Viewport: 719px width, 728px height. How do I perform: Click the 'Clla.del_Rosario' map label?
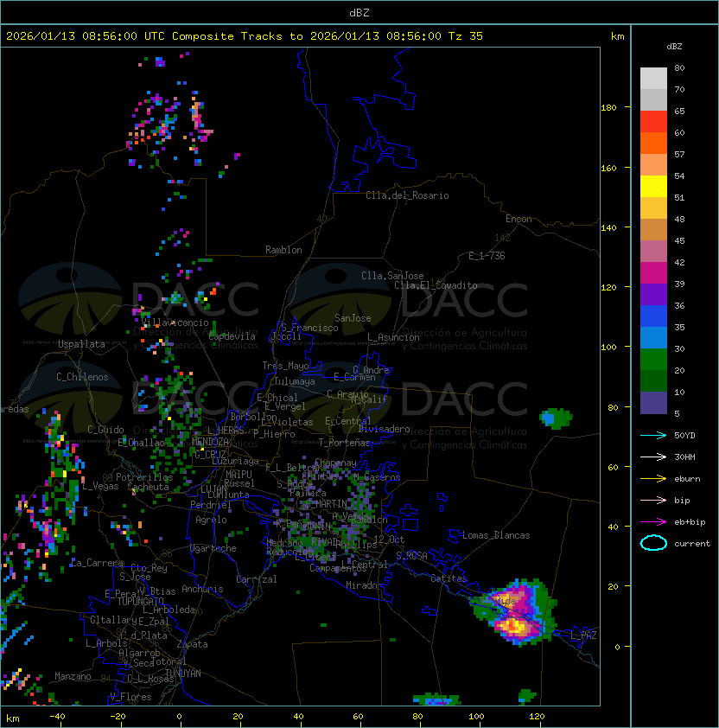click(407, 195)
